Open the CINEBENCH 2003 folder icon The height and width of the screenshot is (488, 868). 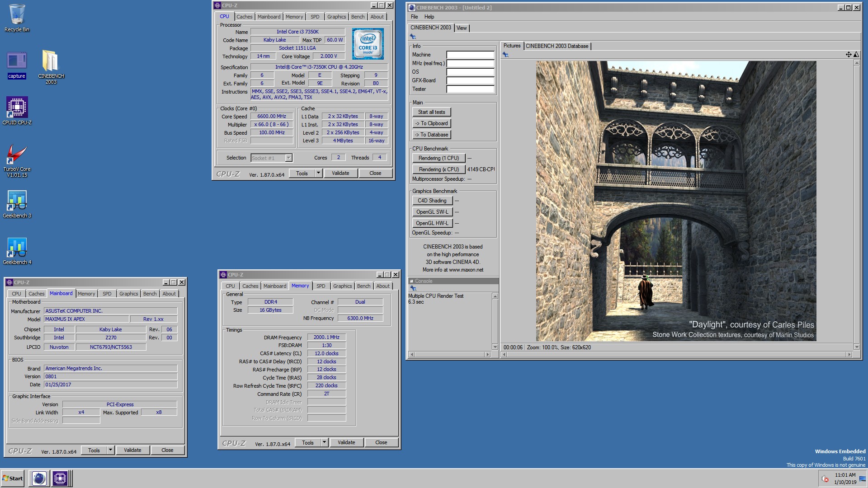pyautogui.click(x=51, y=67)
